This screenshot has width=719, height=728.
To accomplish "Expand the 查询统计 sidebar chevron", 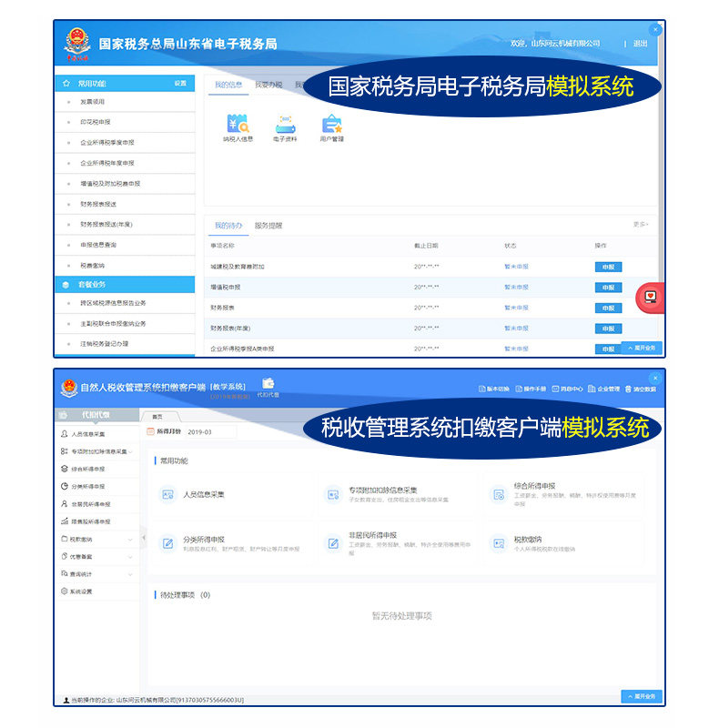I will (130, 574).
